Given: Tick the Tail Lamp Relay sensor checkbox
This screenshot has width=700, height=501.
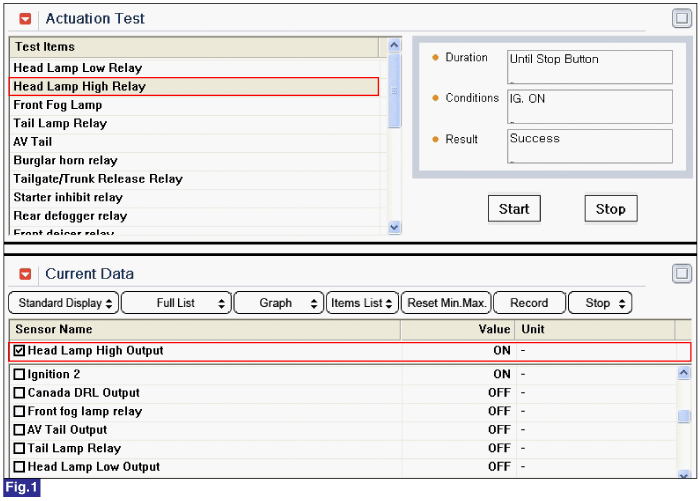Looking at the screenshot, I should [x=19, y=448].
